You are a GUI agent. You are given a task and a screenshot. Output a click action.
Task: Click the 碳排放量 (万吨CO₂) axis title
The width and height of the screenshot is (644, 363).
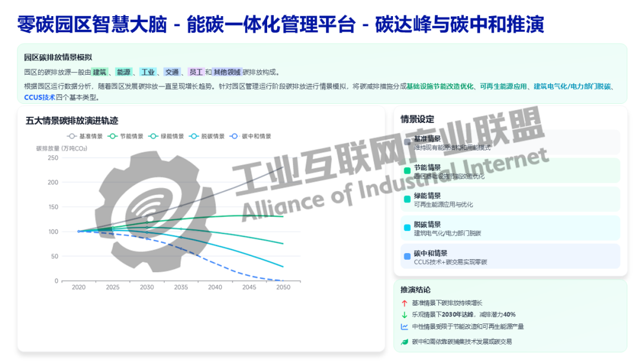coord(61,149)
